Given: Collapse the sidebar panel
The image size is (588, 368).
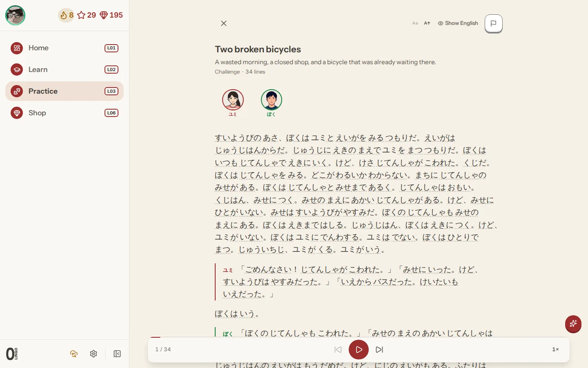Looking at the screenshot, I should tap(117, 354).
